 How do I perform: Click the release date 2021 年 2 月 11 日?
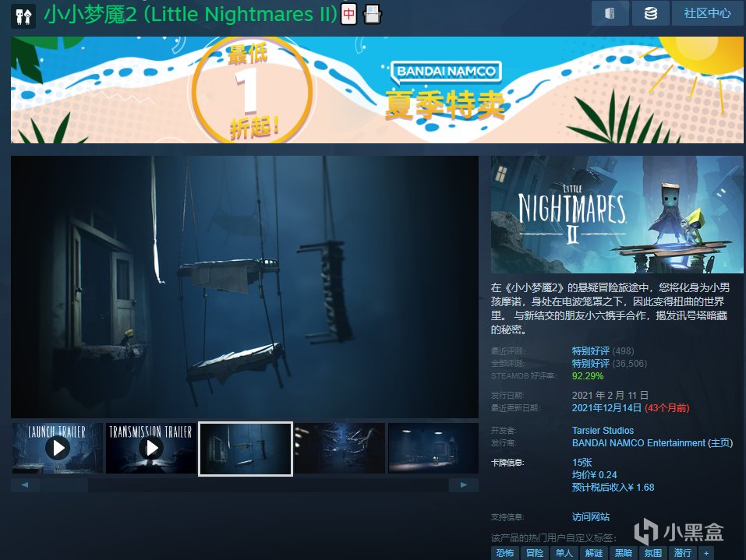click(610, 395)
